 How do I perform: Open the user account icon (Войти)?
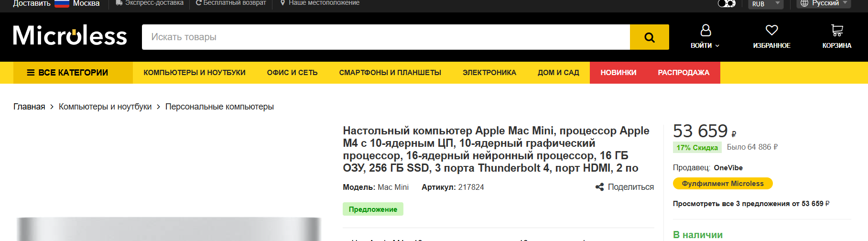point(705,31)
